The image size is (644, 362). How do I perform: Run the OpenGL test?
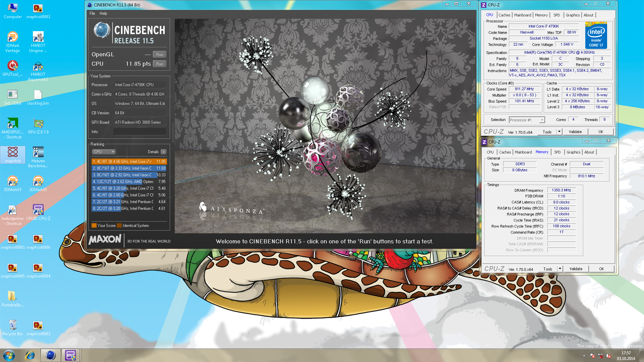coord(160,54)
